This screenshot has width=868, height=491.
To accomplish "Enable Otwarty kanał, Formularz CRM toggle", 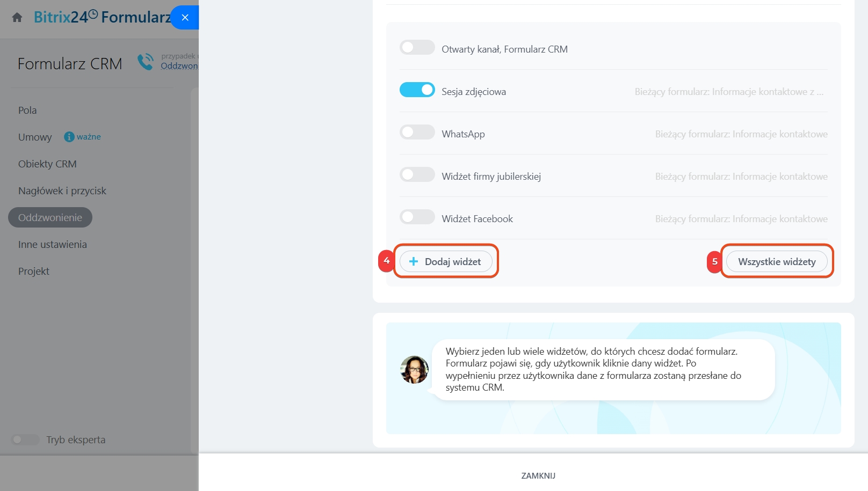I will tap(417, 48).
